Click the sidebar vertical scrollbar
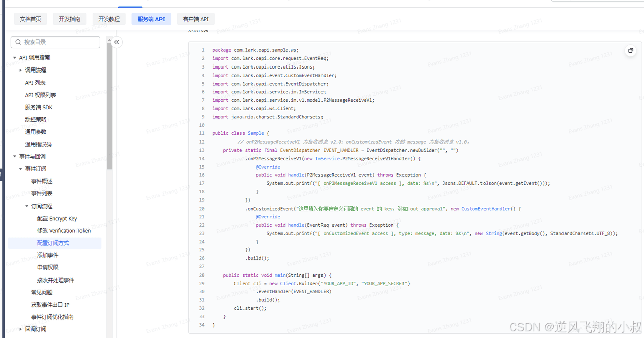Viewport: 644px width, 338px height. pyautogui.click(x=109, y=106)
